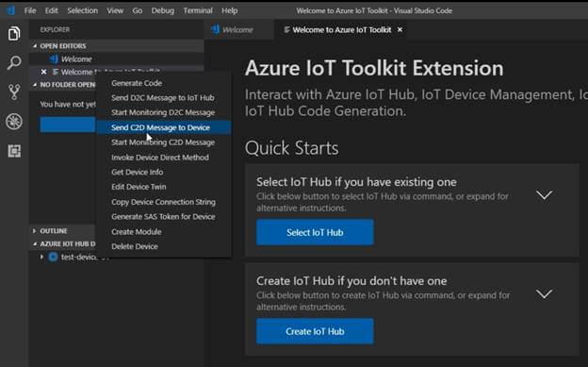Expand the test-device tree node arrow
This screenshot has width=588, height=367.
pyautogui.click(x=42, y=257)
